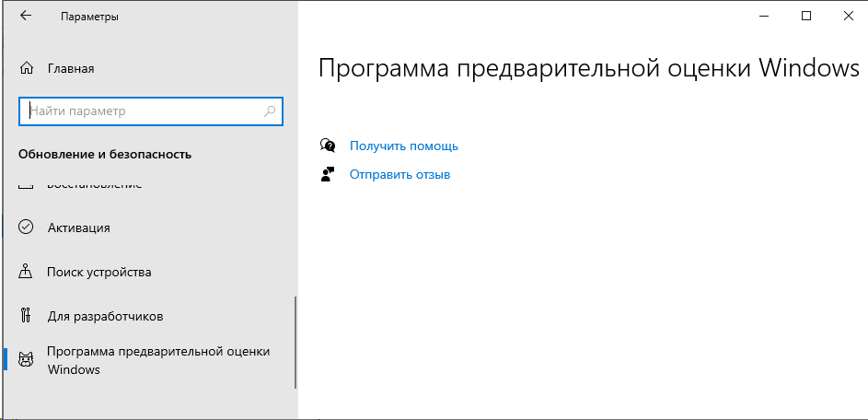Click the Отправить отзыв person icon

click(328, 174)
